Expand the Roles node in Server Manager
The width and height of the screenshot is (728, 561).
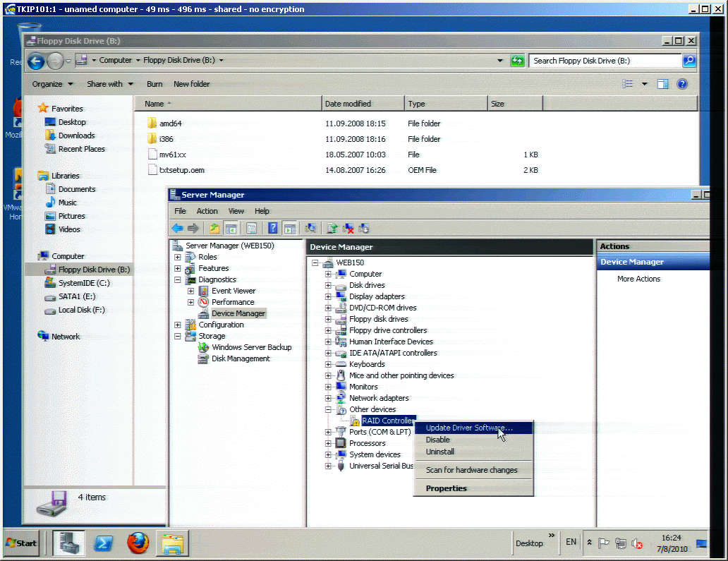pyautogui.click(x=177, y=258)
